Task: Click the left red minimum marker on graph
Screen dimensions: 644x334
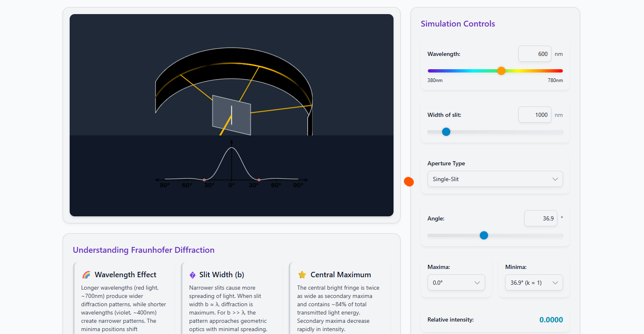Action: (204, 180)
